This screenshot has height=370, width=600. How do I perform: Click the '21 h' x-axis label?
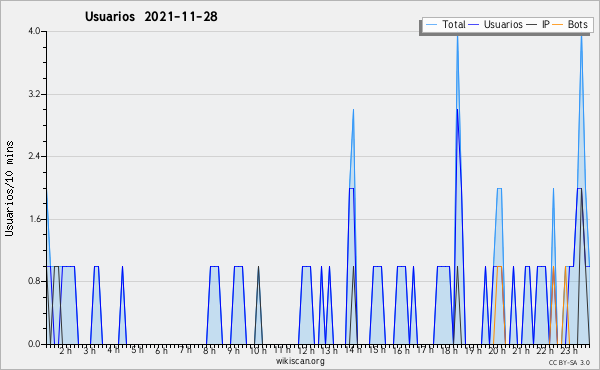tap(521, 351)
